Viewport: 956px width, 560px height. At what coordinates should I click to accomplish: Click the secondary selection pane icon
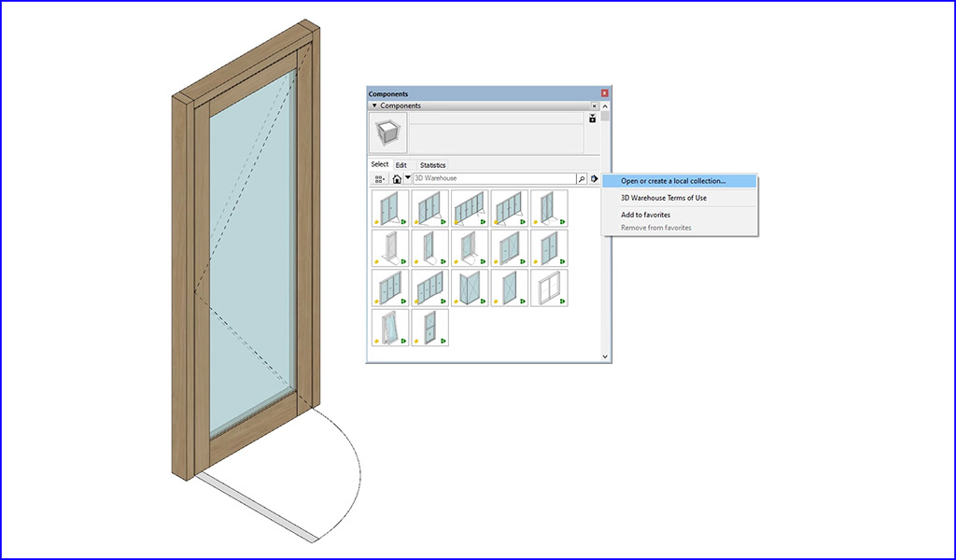pos(592,119)
